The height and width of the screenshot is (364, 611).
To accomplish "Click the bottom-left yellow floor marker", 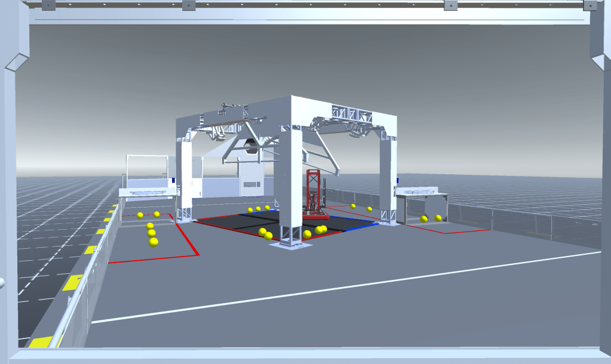I will [x=42, y=342].
